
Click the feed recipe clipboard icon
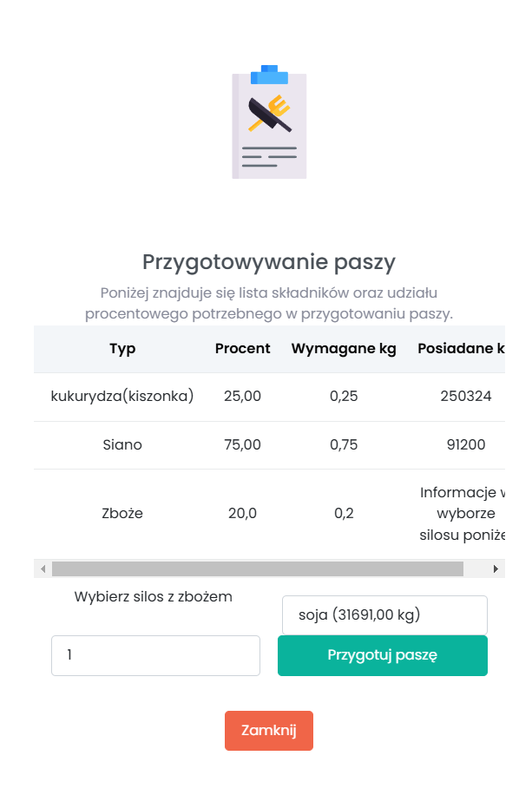coord(269,122)
